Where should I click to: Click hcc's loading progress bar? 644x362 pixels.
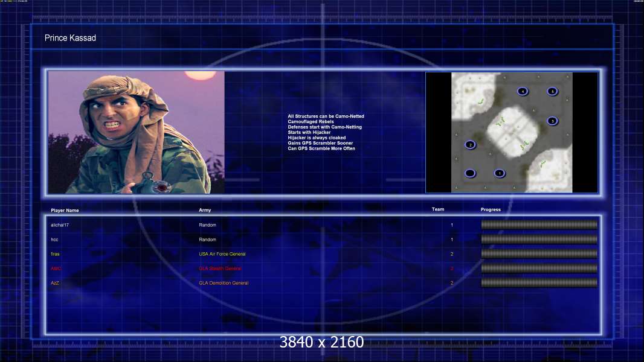coord(539,239)
